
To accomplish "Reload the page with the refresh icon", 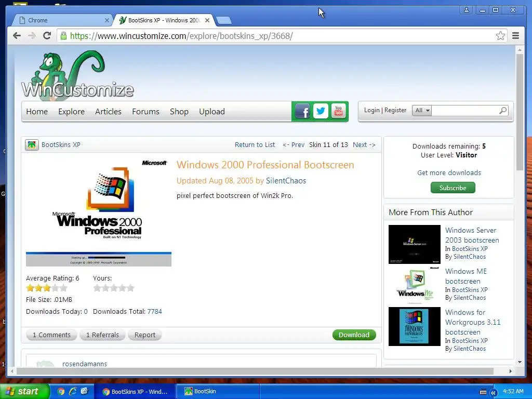I will 47,36.
